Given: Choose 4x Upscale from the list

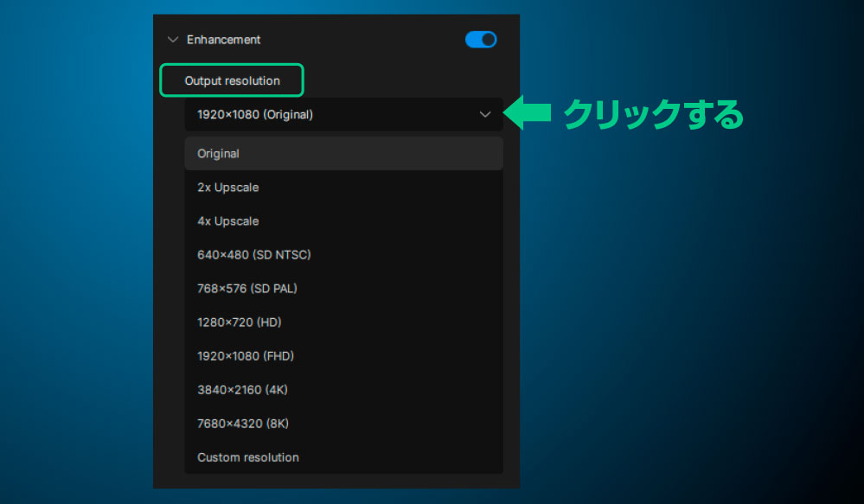Looking at the screenshot, I should [x=227, y=221].
